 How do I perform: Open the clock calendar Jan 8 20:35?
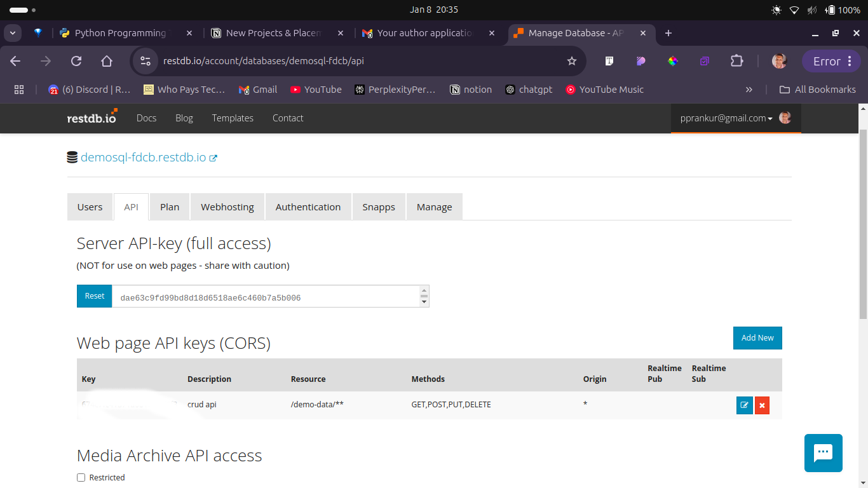434,10
